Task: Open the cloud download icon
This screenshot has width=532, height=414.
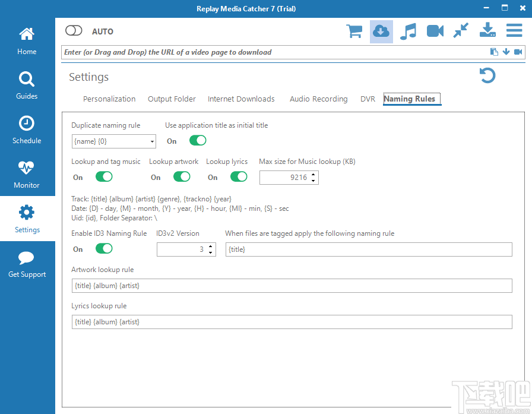Action: coord(381,31)
